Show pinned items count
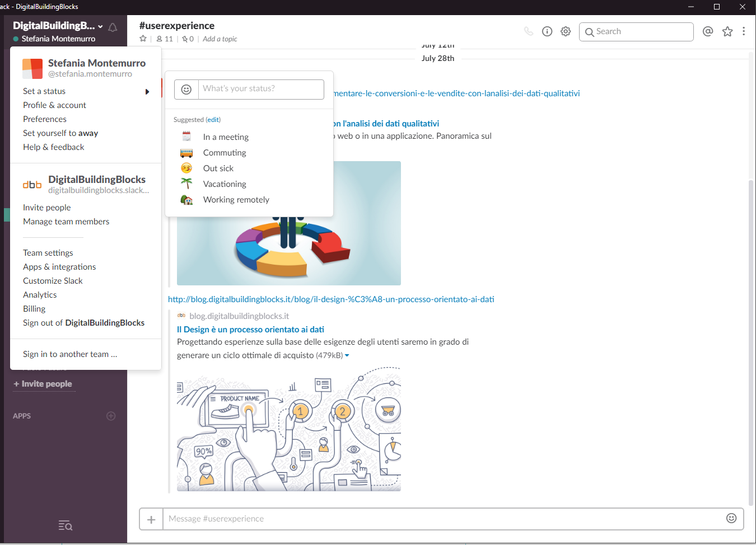Image resolution: width=756 pixels, height=545 pixels. point(188,39)
